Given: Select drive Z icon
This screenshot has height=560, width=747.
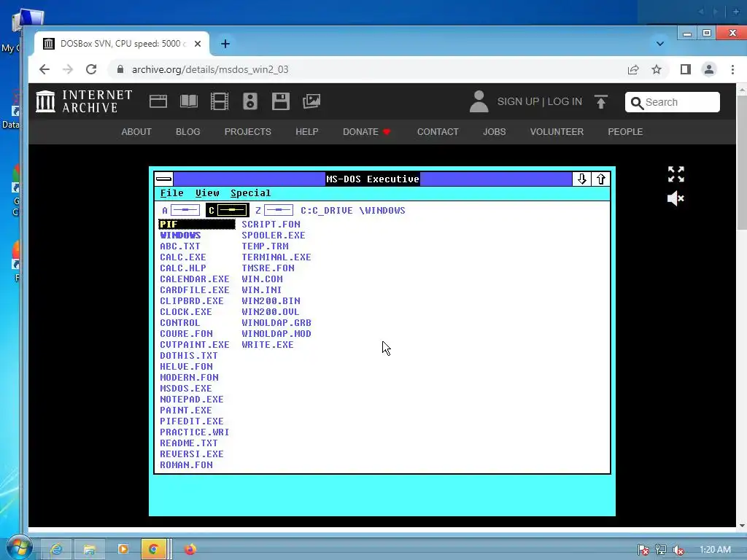Looking at the screenshot, I should pyautogui.click(x=274, y=210).
